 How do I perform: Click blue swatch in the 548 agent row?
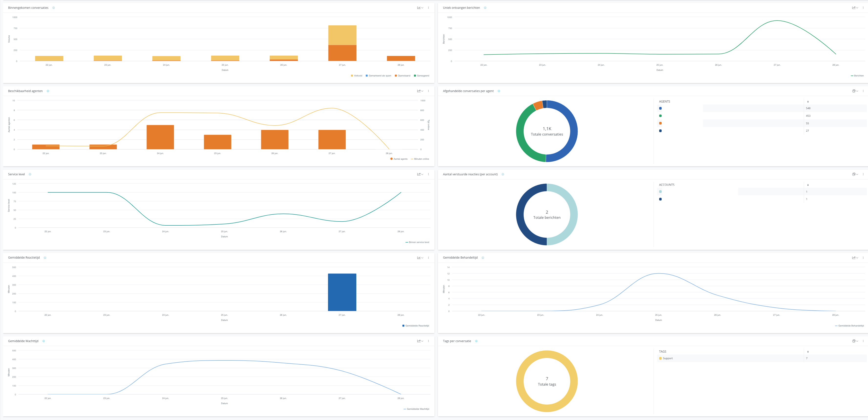point(660,108)
